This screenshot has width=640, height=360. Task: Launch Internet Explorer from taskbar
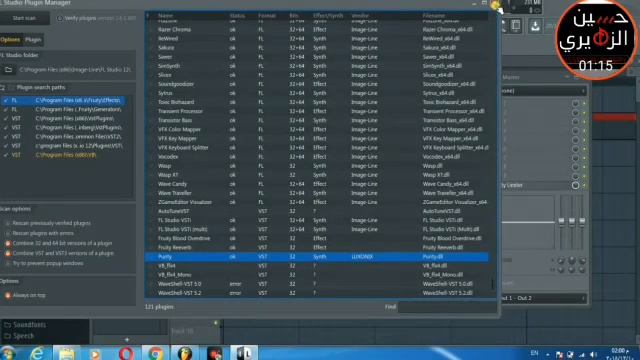point(37,353)
